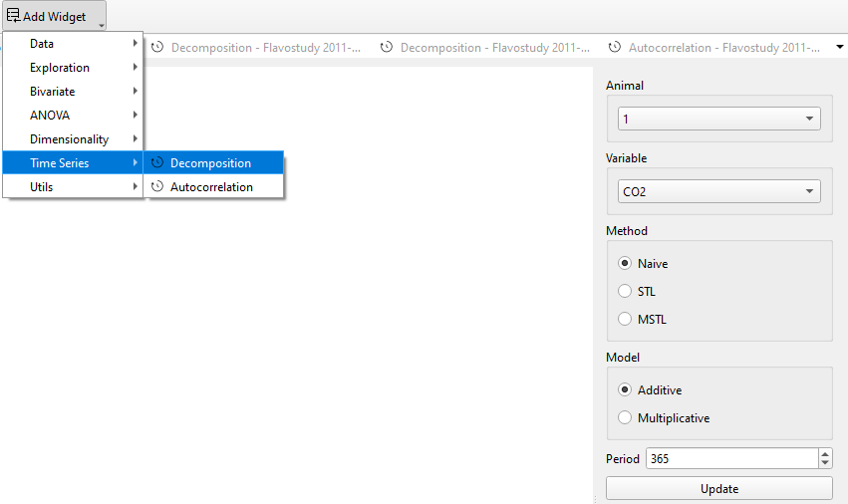Screen dimensions: 848x504
Task: Open the Animal dropdown
Action: [x=718, y=120]
